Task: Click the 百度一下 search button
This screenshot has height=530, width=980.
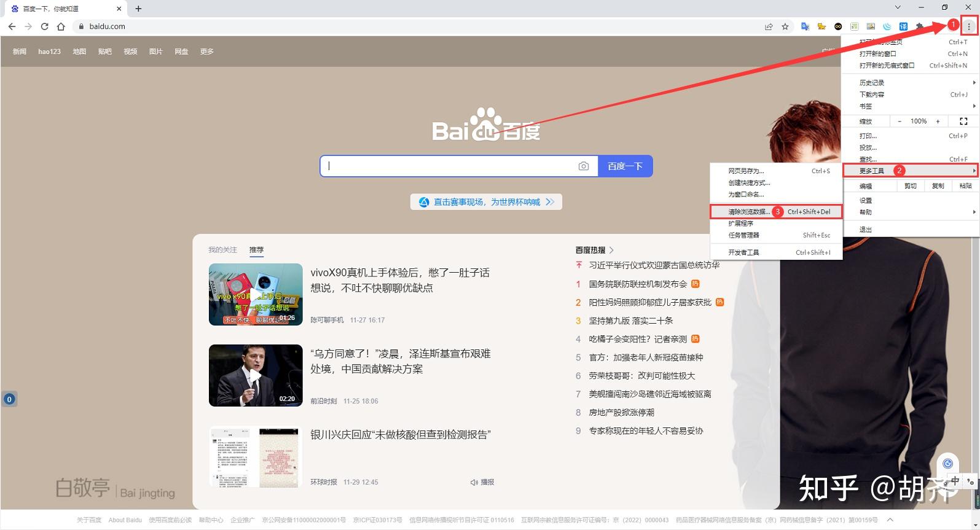Action: [625, 166]
